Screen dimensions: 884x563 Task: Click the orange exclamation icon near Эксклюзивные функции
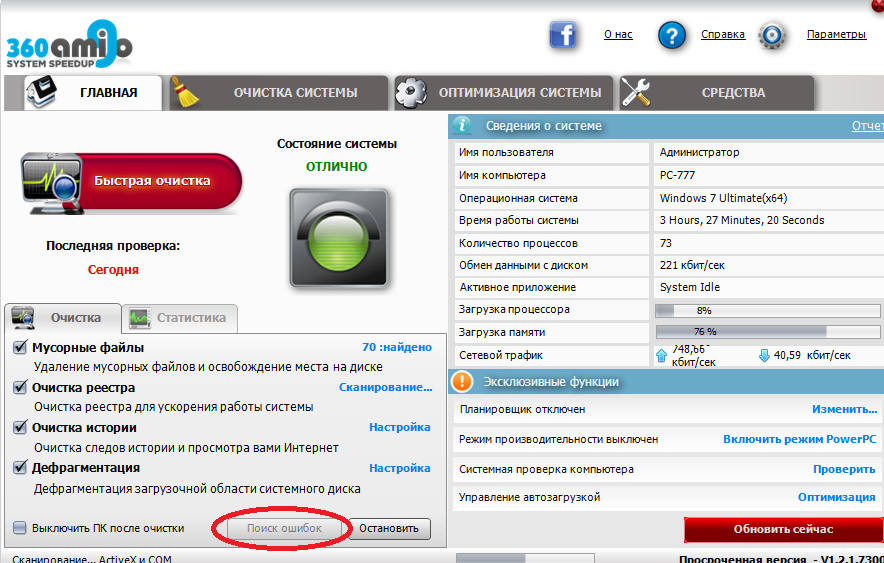[462, 382]
